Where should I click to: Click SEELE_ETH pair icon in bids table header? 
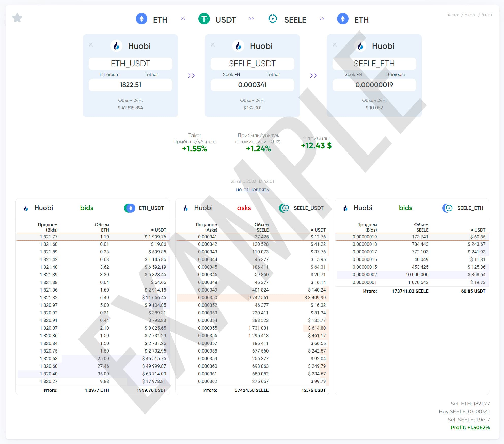click(447, 208)
